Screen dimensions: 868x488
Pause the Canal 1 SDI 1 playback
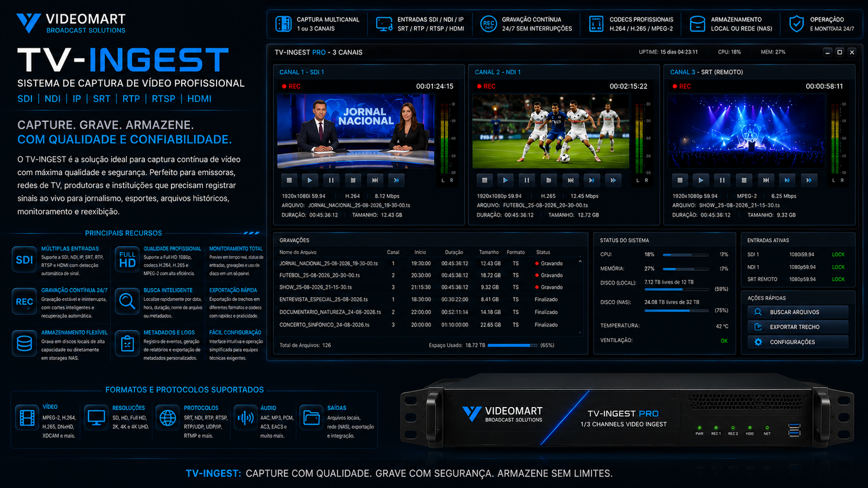(331, 180)
